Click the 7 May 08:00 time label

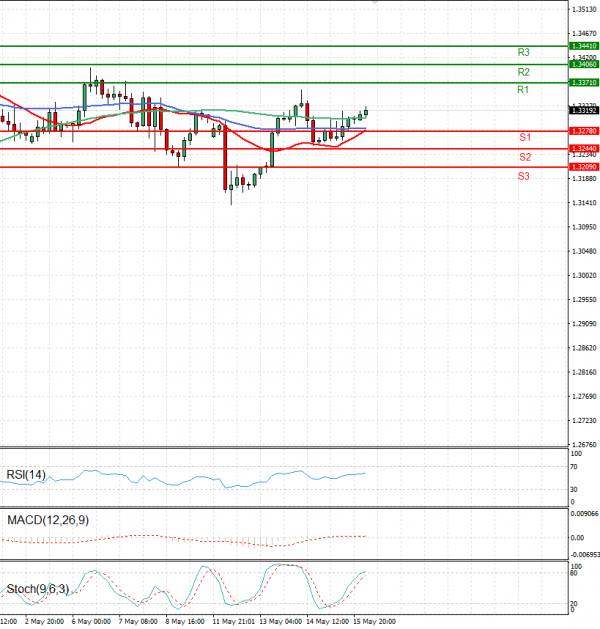[x=138, y=621]
